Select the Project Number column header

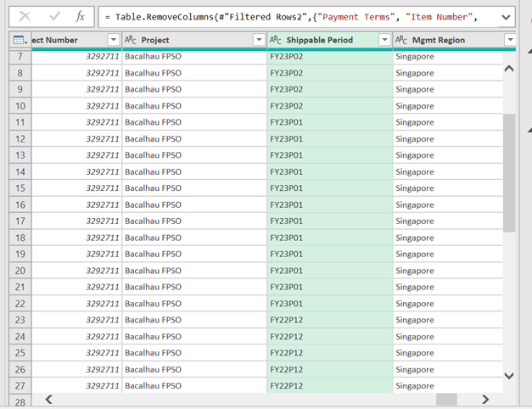pos(76,40)
